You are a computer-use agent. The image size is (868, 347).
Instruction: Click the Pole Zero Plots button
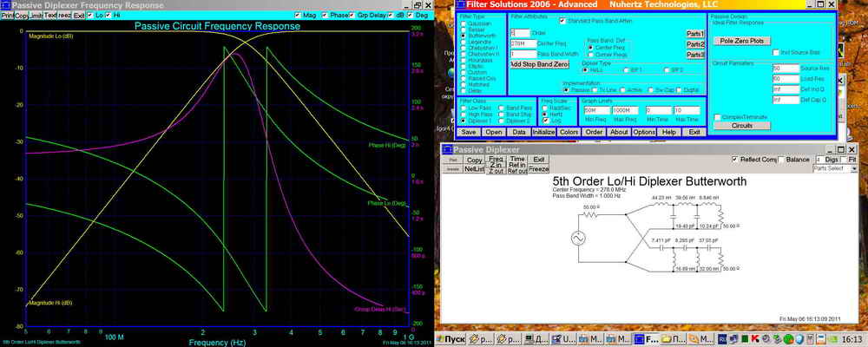742,41
